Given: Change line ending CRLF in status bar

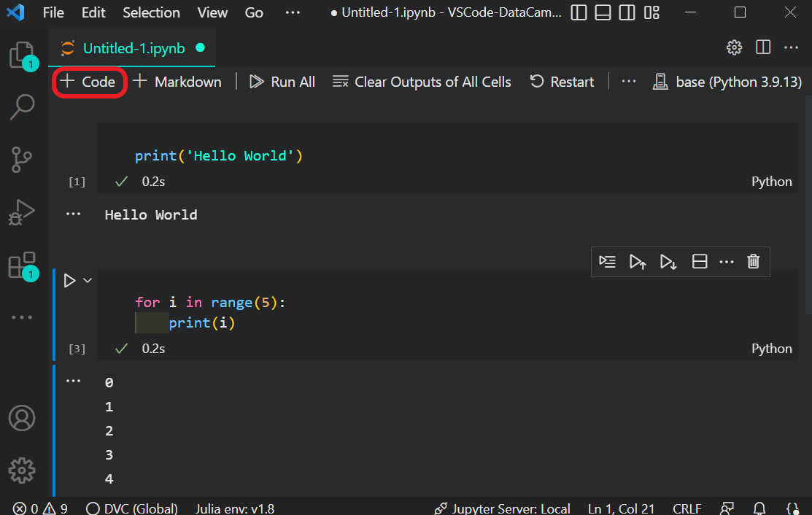Looking at the screenshot, I should (687, 508).
